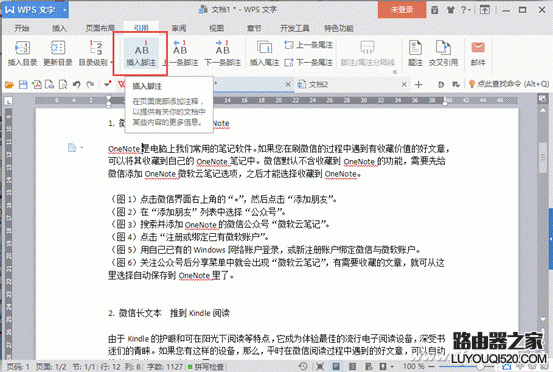Close the 文档2 document tab
This screenshot has height=372, width=553.
(x=404, y=84)
